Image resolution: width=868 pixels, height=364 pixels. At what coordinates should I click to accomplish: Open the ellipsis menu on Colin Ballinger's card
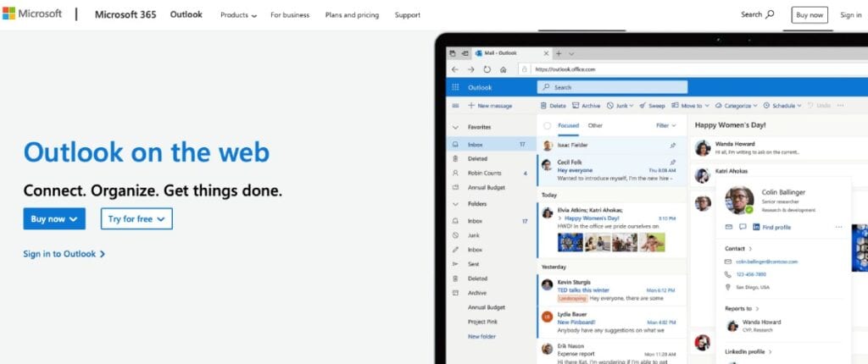[x=838, y=227]
